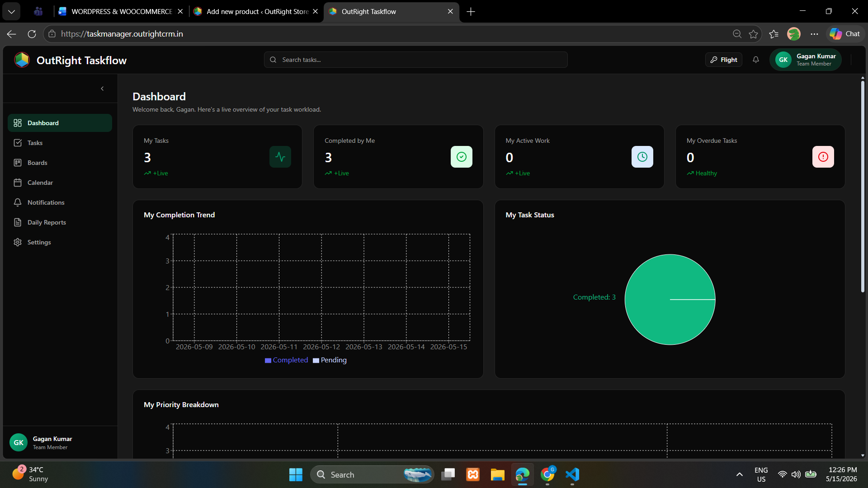The height and width of the screenshot is (488, 868).
Task: Open the volume control in the tray
Action: [796, 474]
